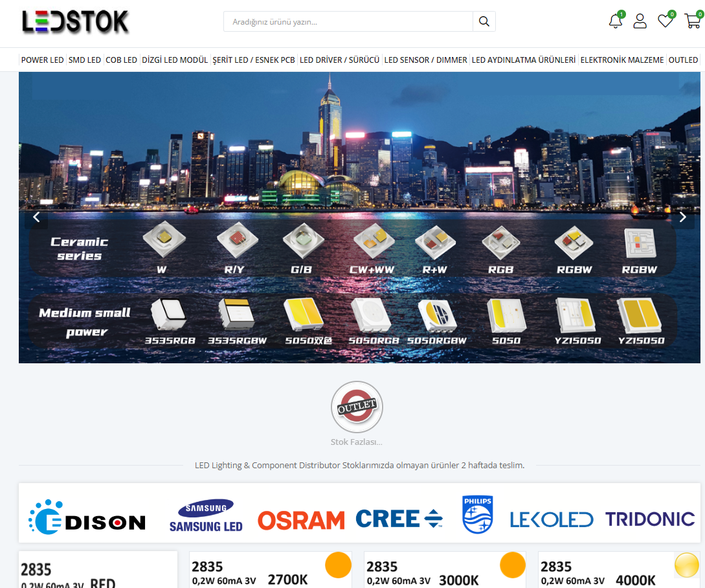Open LED AYDINLATMA ÜRÜNLERİ menu
The image size is (705, 588).
pyautogui.click(x=524, y=60)
